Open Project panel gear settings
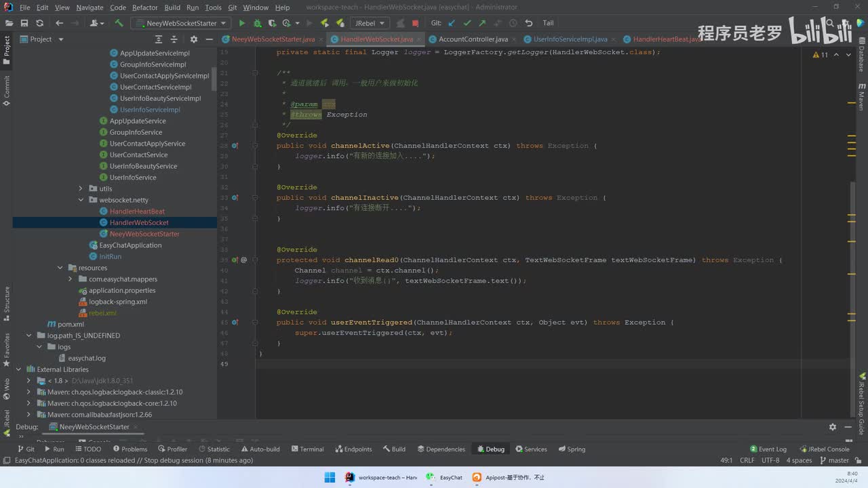868x488 pixels. [193, 39]
